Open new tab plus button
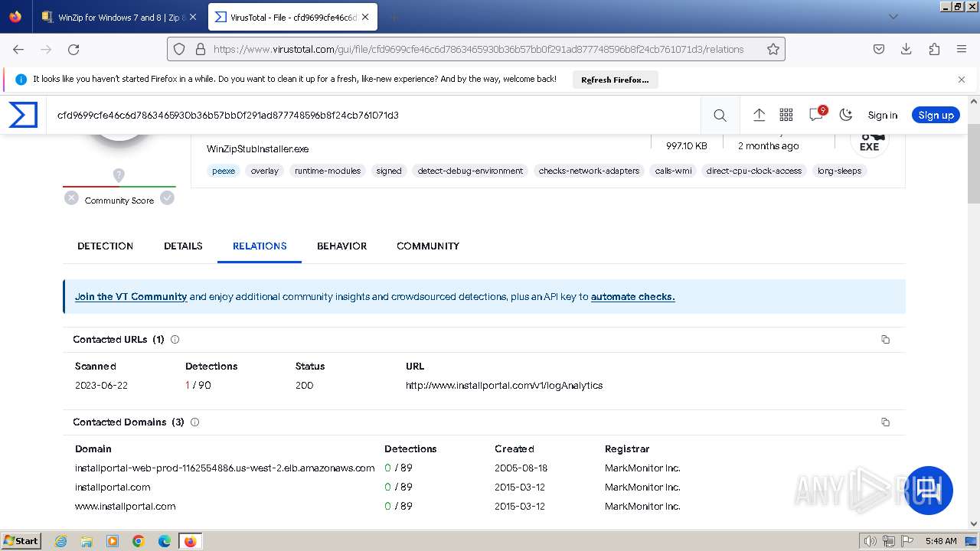The height and width of the screenshot is (551, 980). point(394,17)
